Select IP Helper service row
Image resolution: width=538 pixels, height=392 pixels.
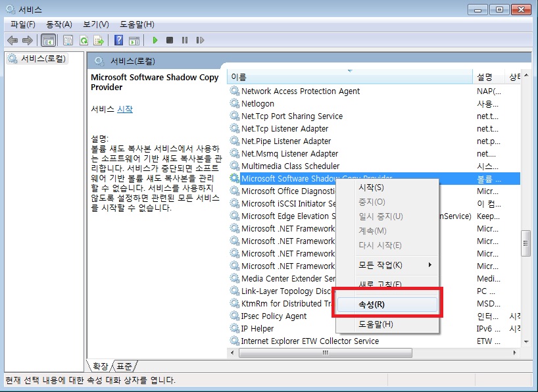point(375,328)
